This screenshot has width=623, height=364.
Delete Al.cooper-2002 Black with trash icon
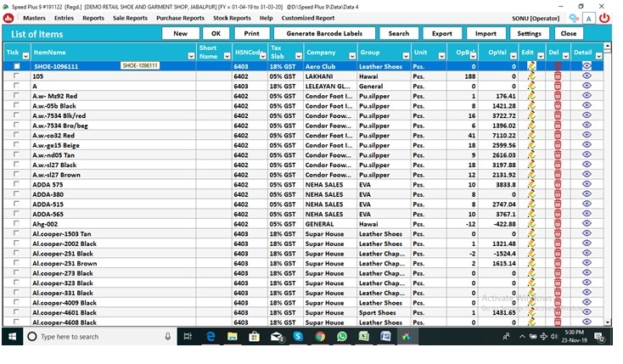(558, 244)
